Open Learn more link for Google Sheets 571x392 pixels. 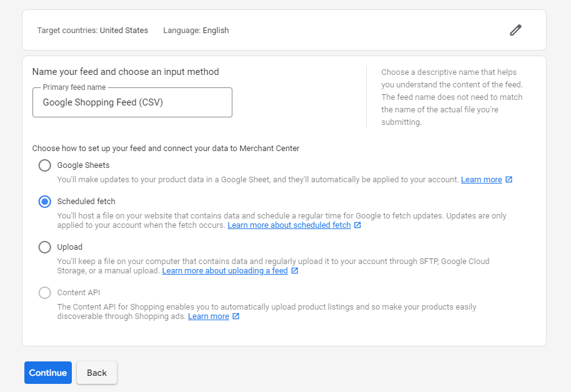(x=482, y=179)
